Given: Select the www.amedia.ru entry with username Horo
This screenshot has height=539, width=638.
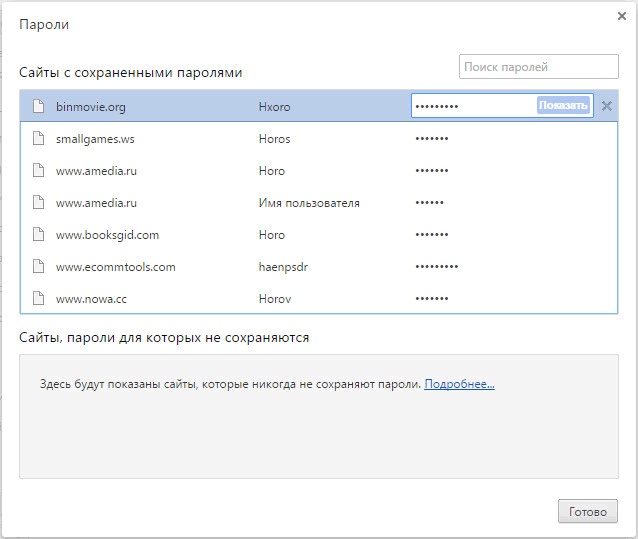Looking at the screenshot, I should point(96,171).
